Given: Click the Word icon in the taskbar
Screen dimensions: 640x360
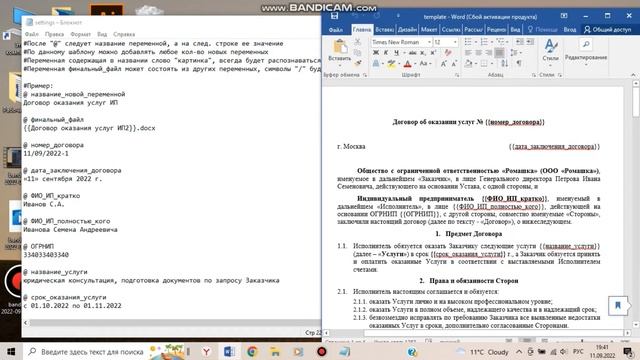Looking at the screenshot, I should 229,351.
